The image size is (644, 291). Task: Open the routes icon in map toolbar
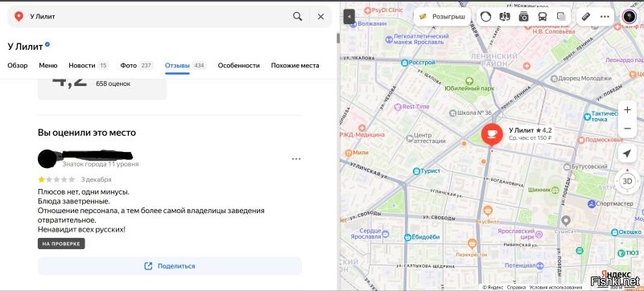click(505, 17)
